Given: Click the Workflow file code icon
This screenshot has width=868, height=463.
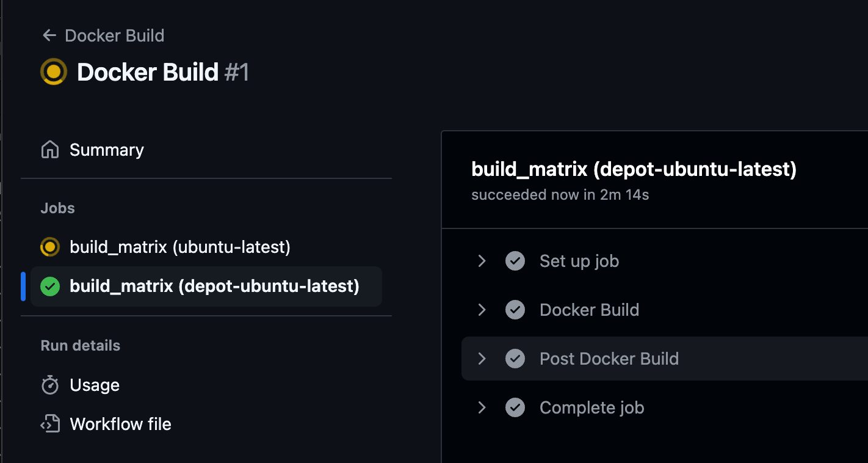Looking at the screenshot, I should 50,424.
